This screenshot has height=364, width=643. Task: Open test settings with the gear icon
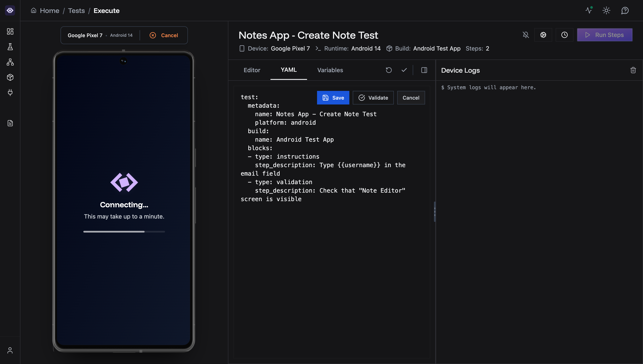543,35
